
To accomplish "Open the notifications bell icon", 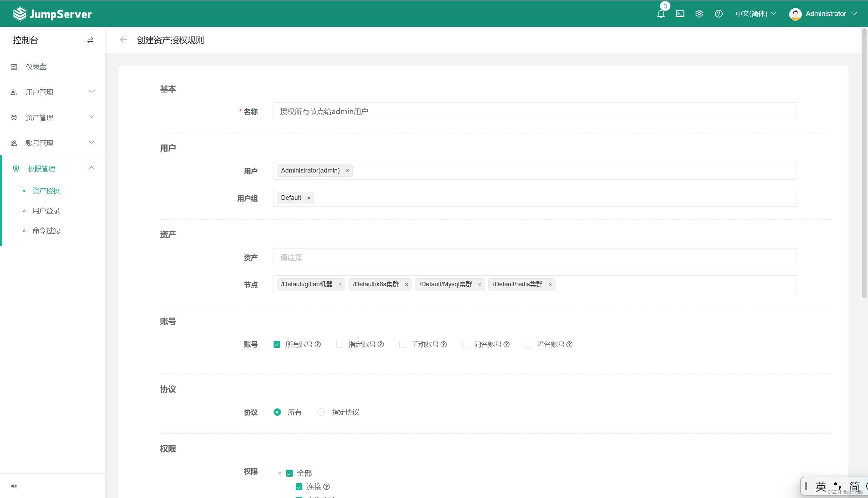I will pyautogui.click(x=661, y=14).
